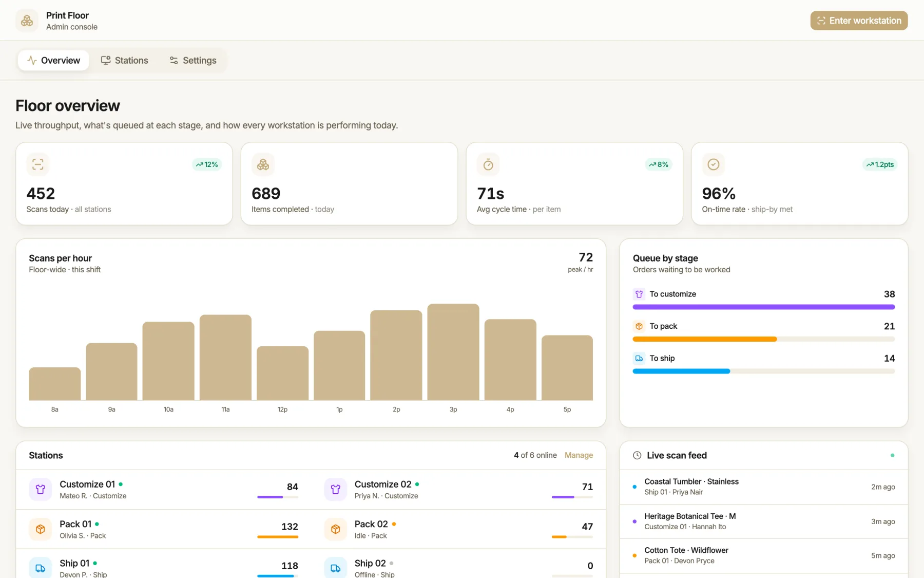The image size is (924, 578).
Task: Click the clock icon beside Live scan feed
Action: [x=637, y=455]
